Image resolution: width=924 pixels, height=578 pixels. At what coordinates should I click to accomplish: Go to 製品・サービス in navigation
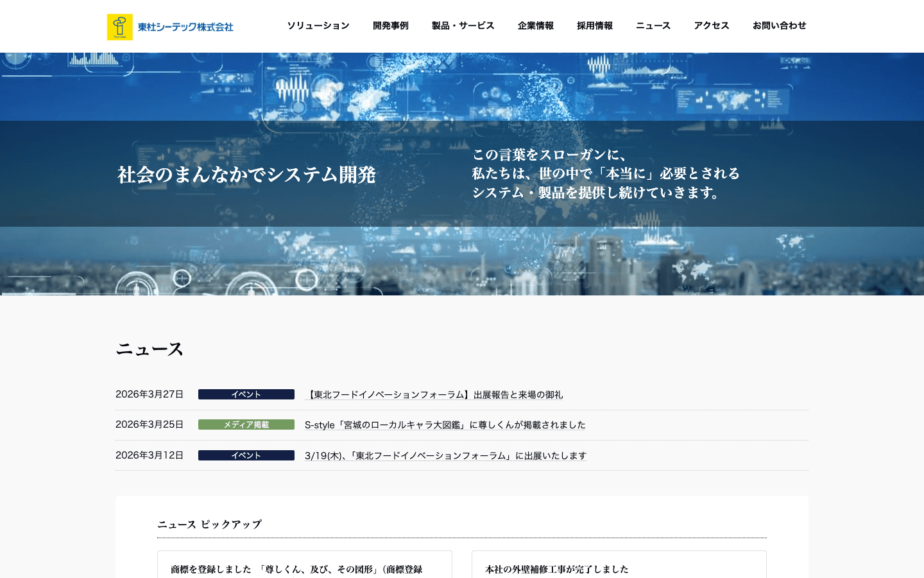point(463,26)
